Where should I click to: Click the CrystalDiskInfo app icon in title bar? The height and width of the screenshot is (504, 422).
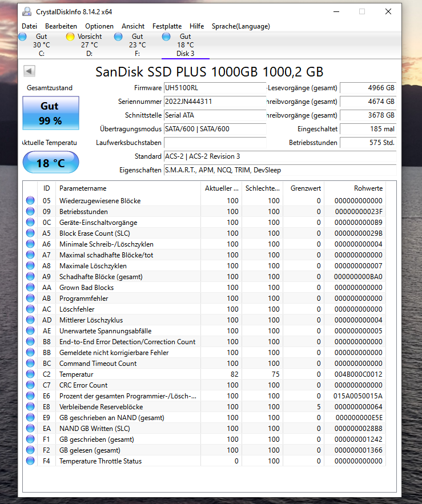(27, 12)
